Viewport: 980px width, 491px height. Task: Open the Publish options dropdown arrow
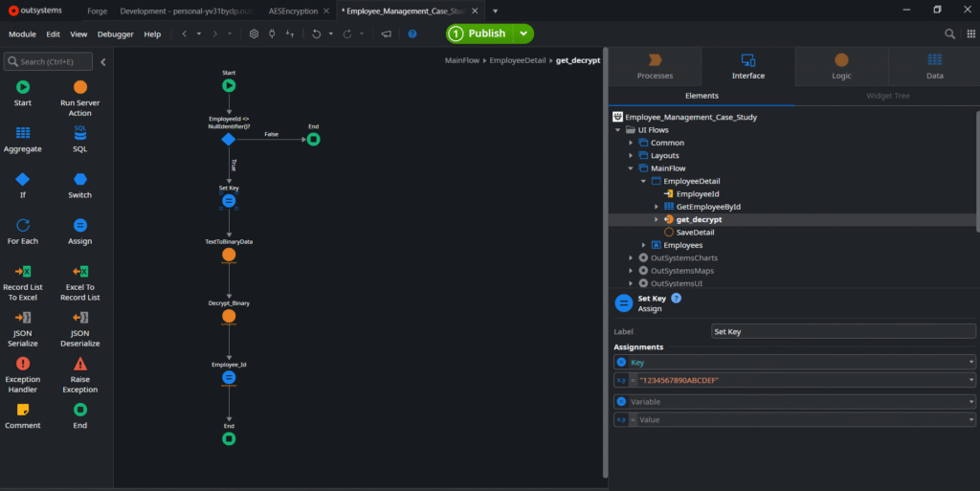coord(523,33)
